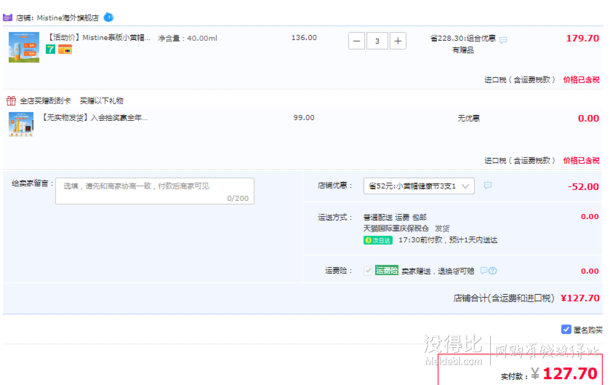This screenshot has height=385, width=610.
Task: Click the Mistine store icon
Action: coord(8,18)
